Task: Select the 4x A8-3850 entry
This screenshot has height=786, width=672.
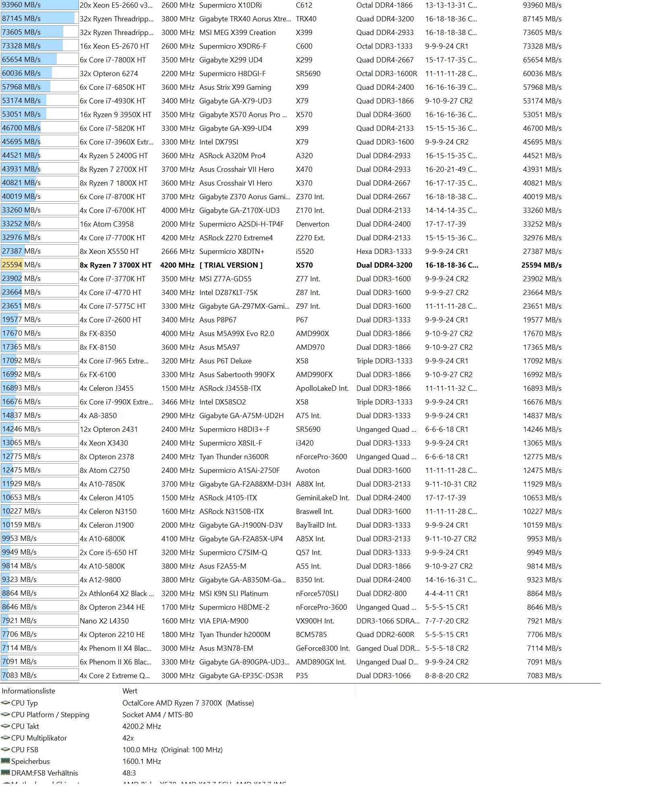Action: coord(98,415)
